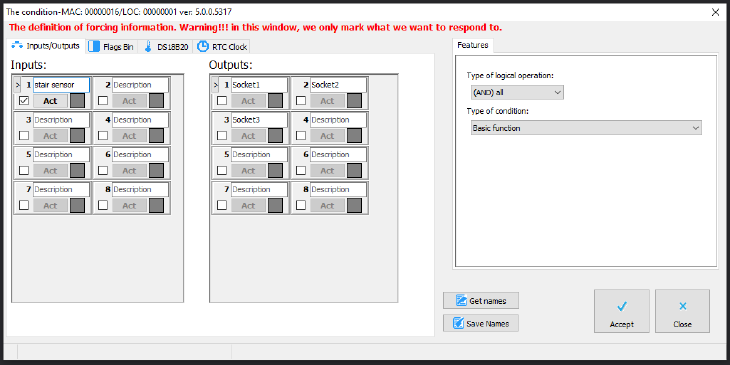Enable the Input 7 checkbox
The height and width of the screenshot is (365, 730).
[x=24, y=205]
